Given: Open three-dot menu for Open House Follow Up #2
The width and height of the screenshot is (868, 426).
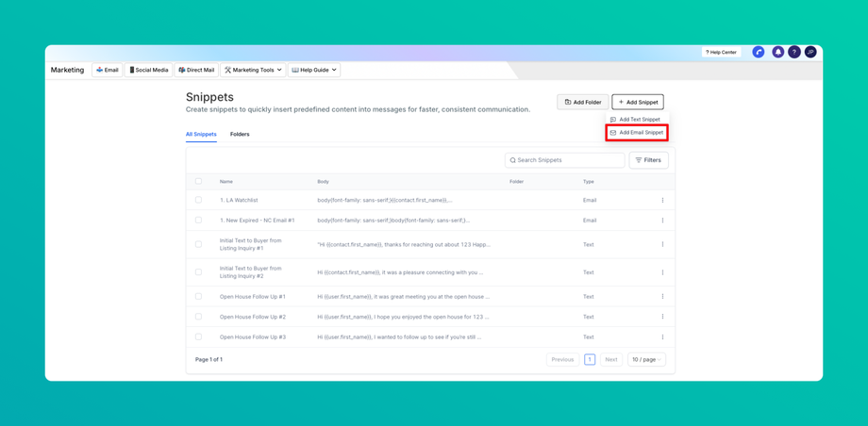Looking at the screenshot, I should point(662,317).
